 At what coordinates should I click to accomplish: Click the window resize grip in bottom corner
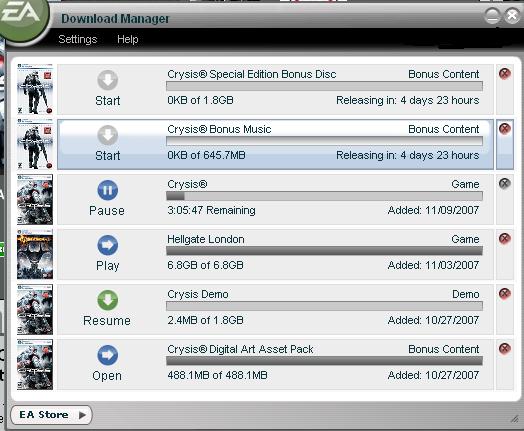515,418
